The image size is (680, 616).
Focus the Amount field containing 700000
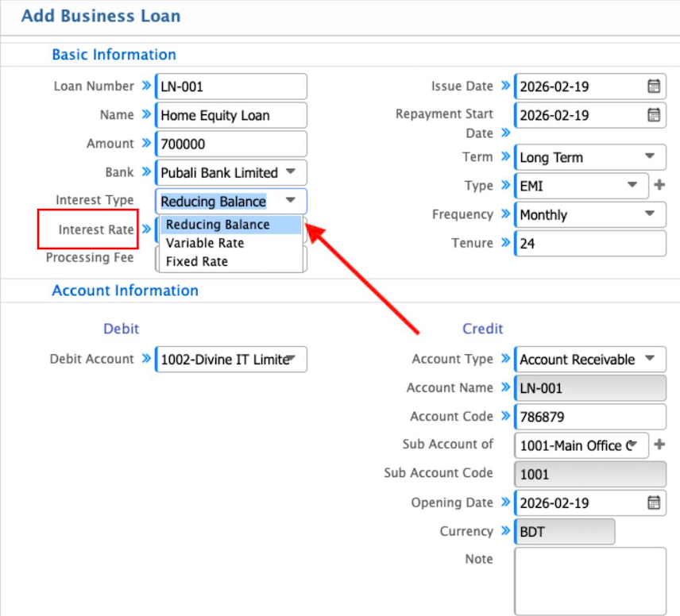[231, 144]
